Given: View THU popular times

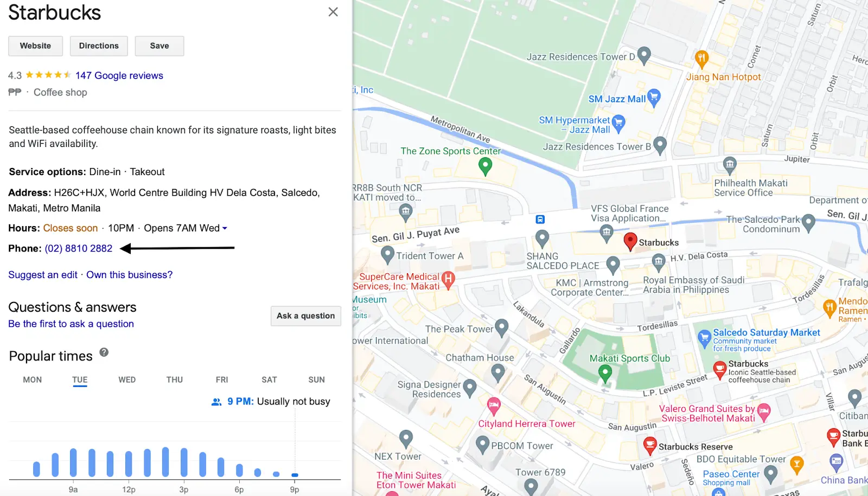Looking at the screenshot, I should pyautogui.click(x=175, y=380).
